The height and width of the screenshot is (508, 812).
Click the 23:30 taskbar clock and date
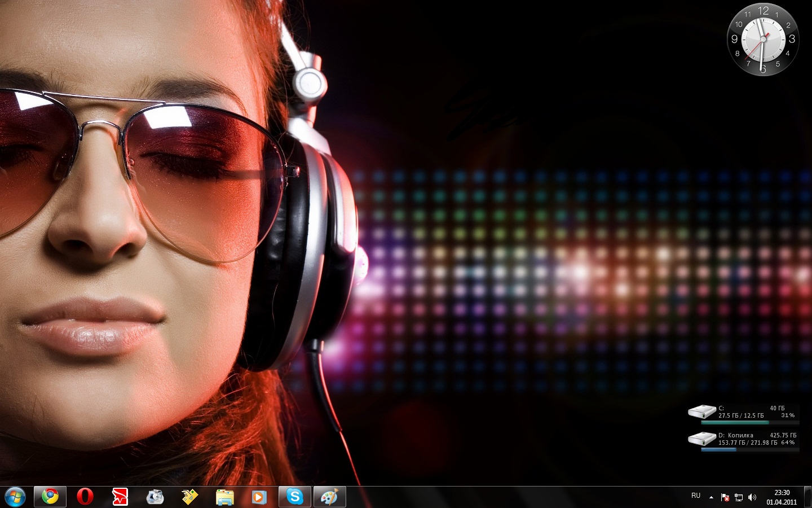[x=782, y=497]
